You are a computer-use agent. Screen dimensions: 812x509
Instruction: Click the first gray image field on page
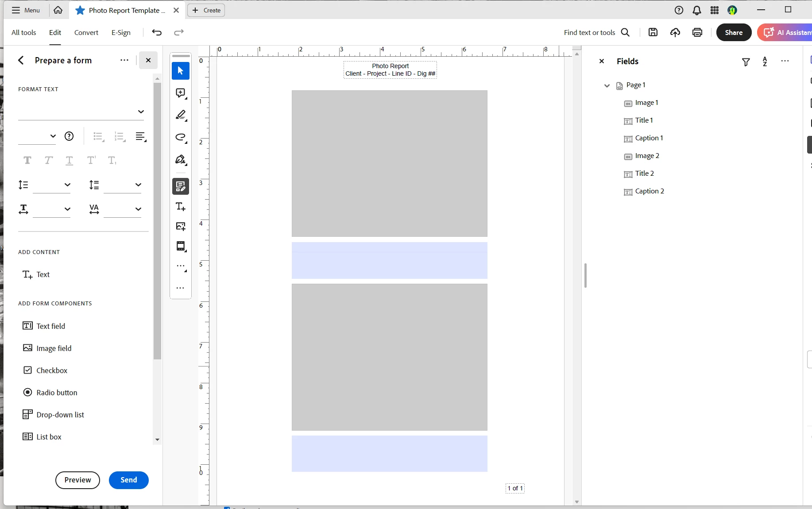click(x=390, y=163)
